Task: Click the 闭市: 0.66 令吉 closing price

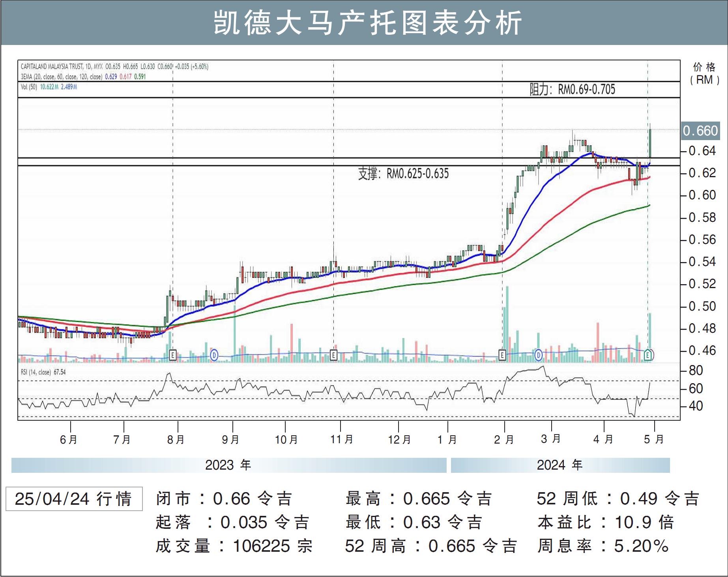Action: coord(224,499)
